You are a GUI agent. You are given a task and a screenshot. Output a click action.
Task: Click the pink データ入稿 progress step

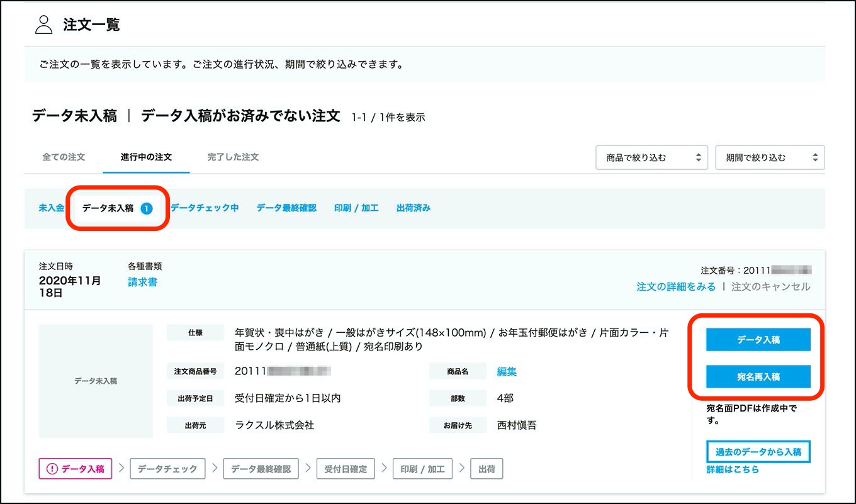coord(76,469)
